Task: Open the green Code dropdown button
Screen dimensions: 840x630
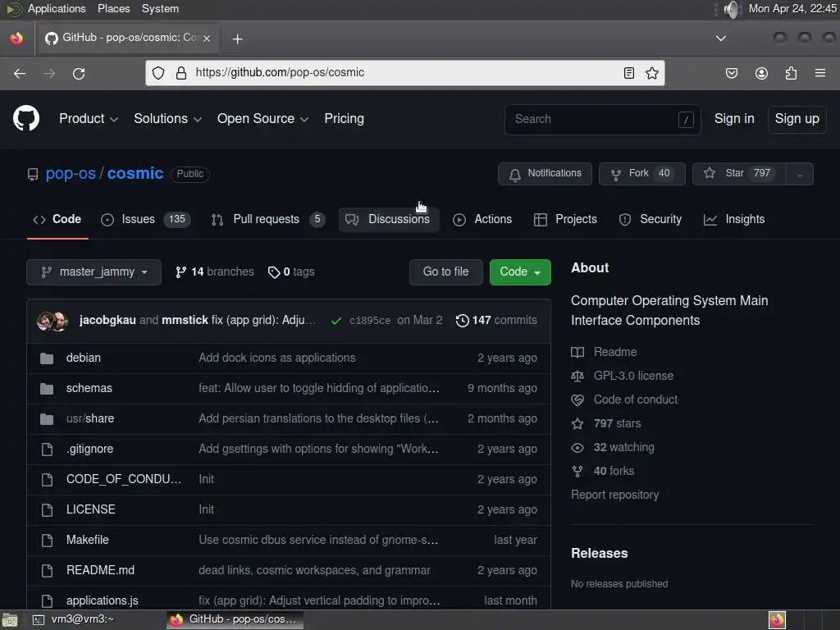Action: click(519, 272)
